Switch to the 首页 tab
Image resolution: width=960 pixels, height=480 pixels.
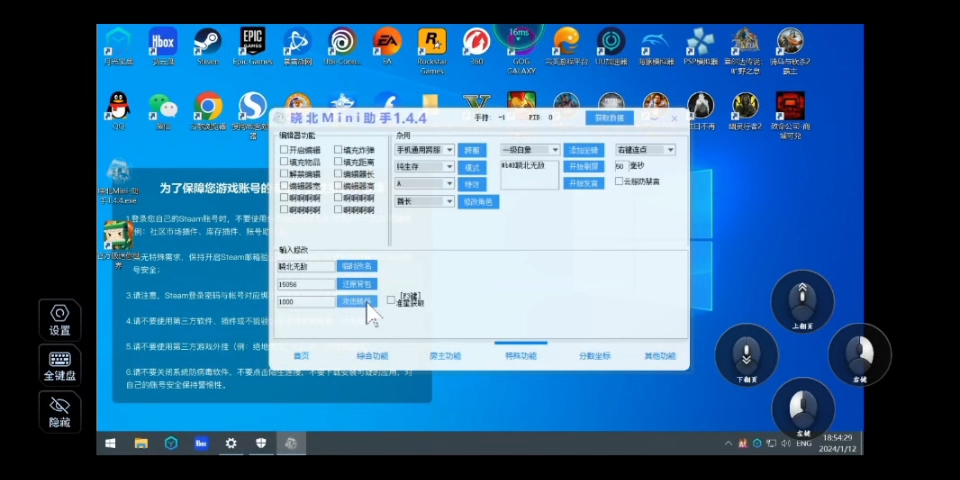(x=301, y=356)
